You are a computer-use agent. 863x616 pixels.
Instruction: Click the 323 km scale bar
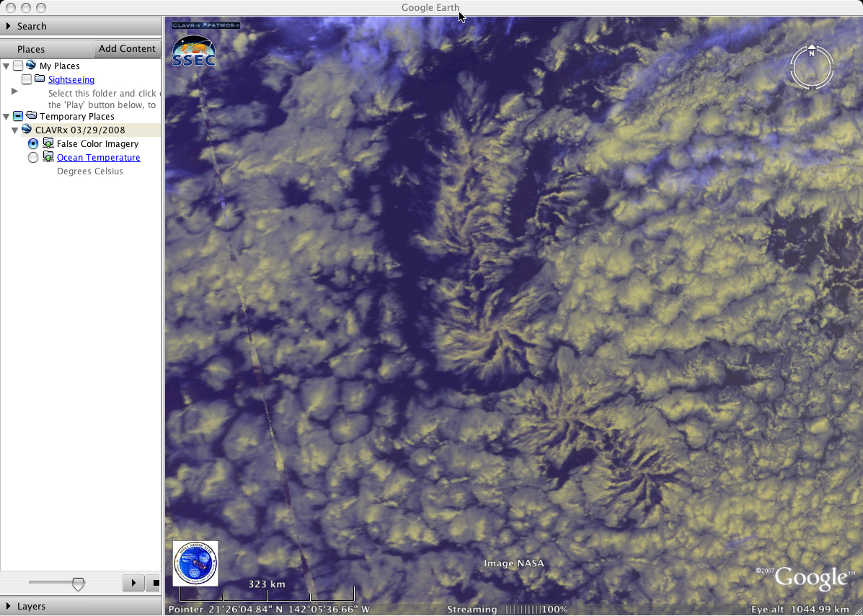[x=267, y=592]
